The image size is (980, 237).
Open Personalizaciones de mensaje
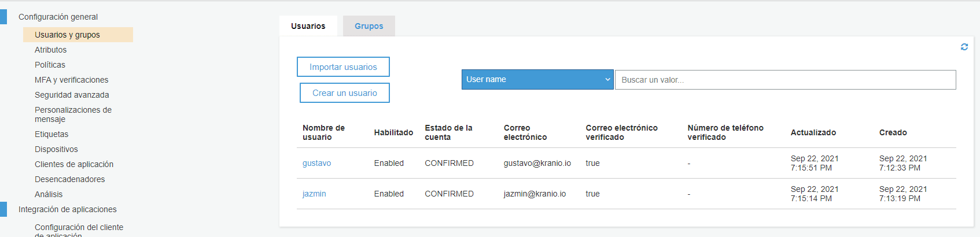73,114
